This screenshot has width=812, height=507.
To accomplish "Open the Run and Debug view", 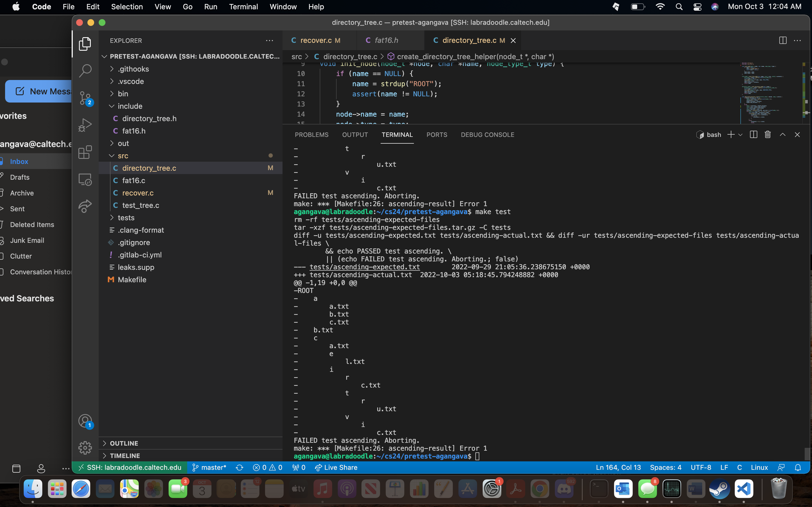I will [85, 125].
